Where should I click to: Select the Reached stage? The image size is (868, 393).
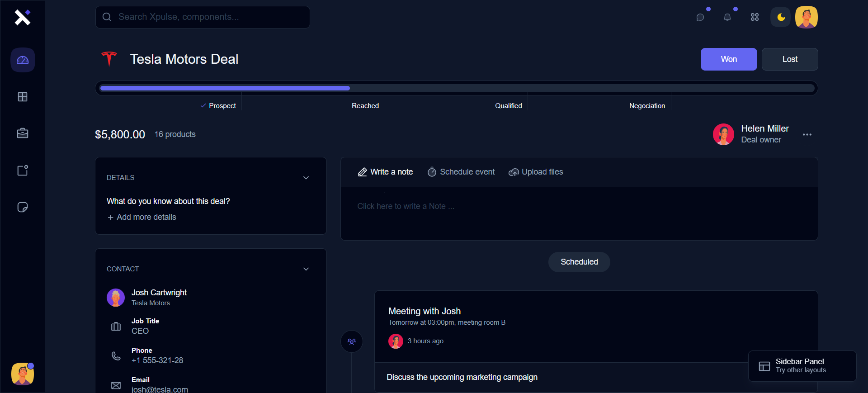(365, 106)
